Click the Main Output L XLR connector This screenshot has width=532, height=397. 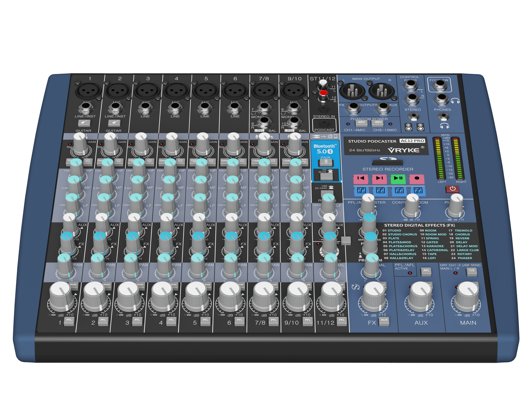tap(352, 91)
